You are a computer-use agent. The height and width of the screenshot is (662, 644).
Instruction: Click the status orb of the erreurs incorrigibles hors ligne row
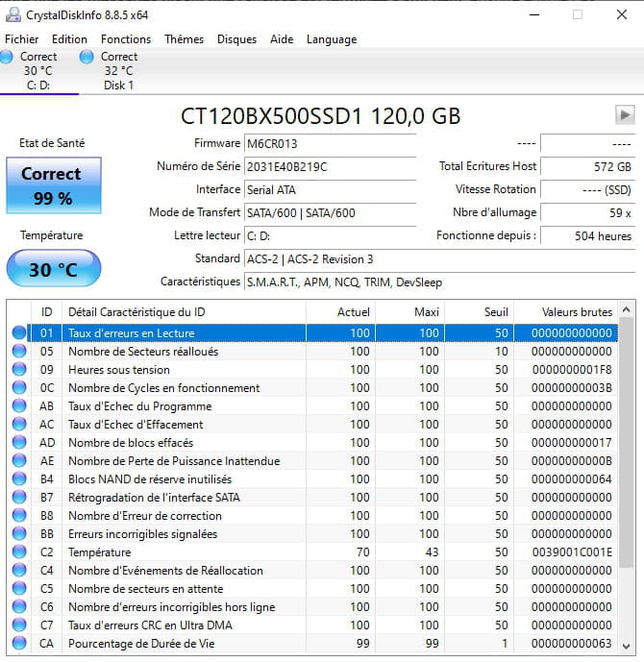tap(19, 606)
